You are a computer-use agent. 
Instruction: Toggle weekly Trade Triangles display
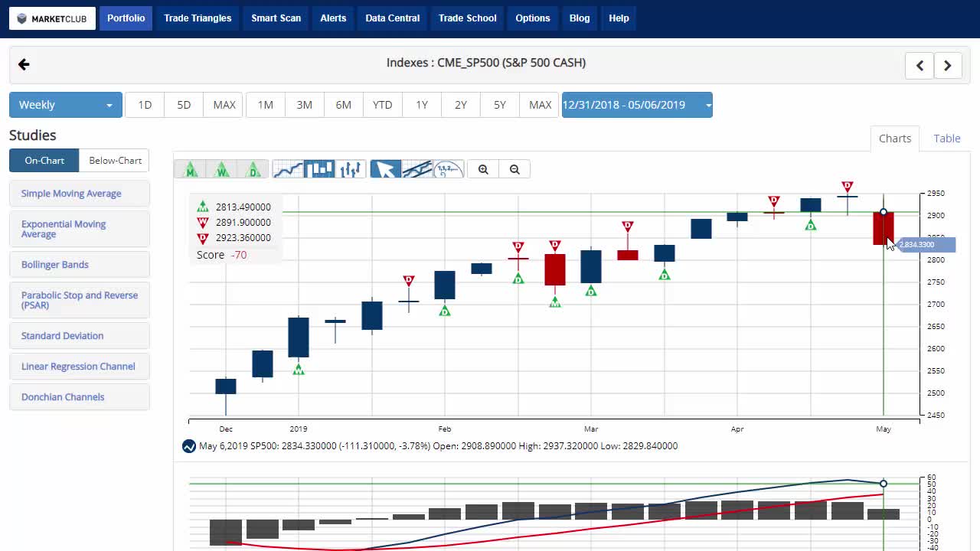[x=222, y=169]
